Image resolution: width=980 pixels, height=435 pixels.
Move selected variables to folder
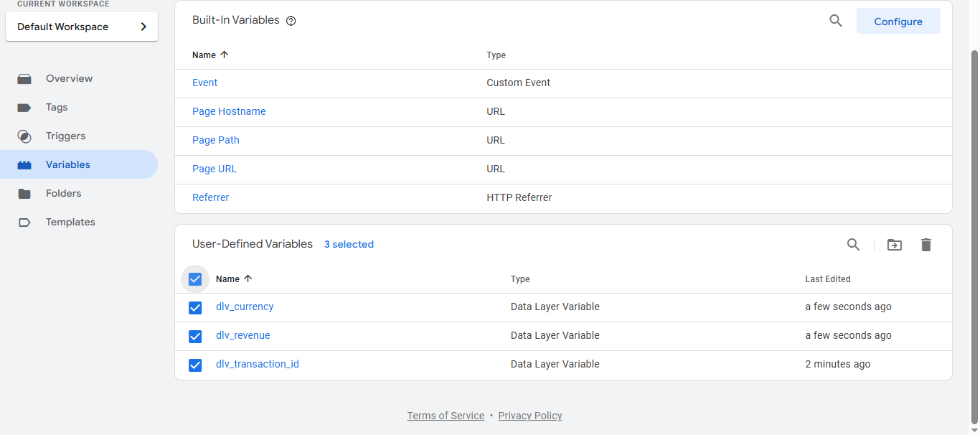(x=894, y=245)
